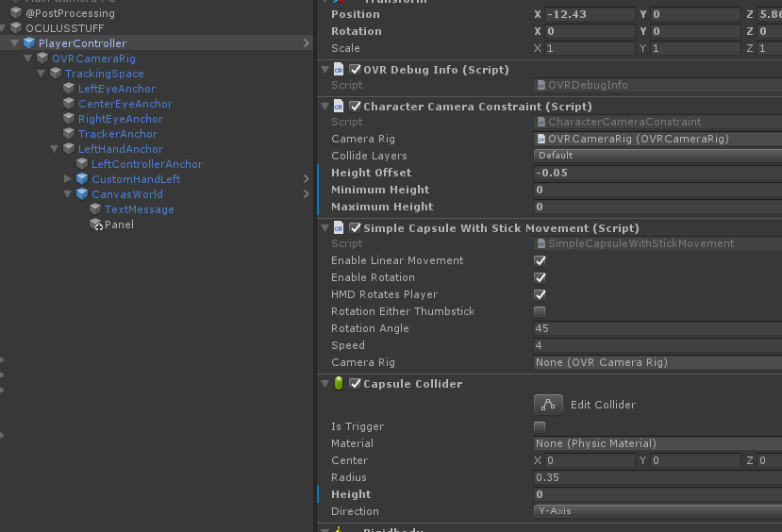Select the LeftControllerAnchor hierarchy row
The image size is (782, 532).
coord(157,164)
